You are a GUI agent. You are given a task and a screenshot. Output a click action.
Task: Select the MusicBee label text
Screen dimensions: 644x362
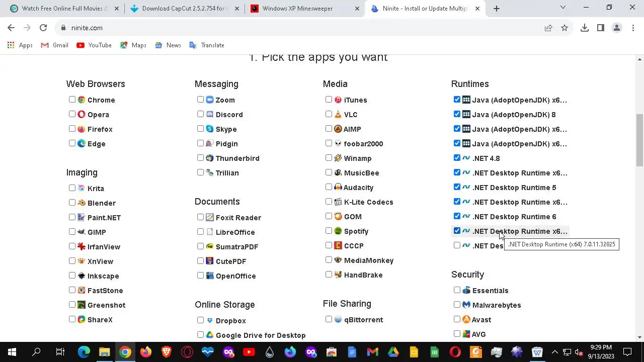pyautogui.click(x=362, y=172)
